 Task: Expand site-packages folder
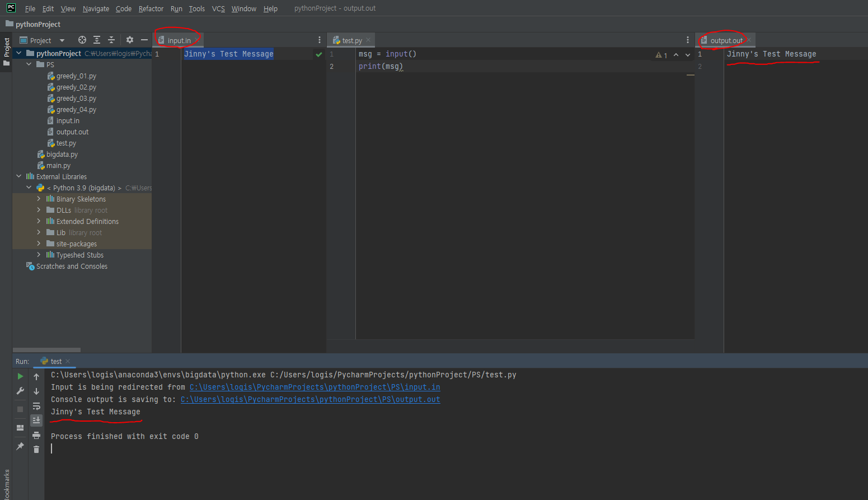coord(39,244)
